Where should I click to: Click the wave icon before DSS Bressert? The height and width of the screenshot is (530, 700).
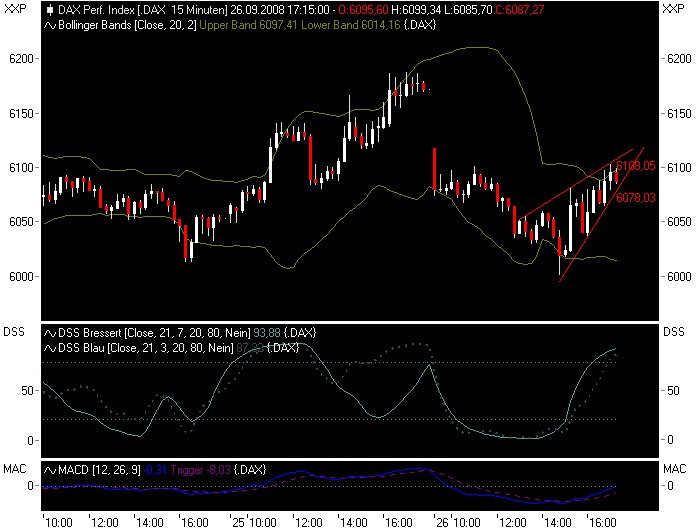[x=50, y=333]
